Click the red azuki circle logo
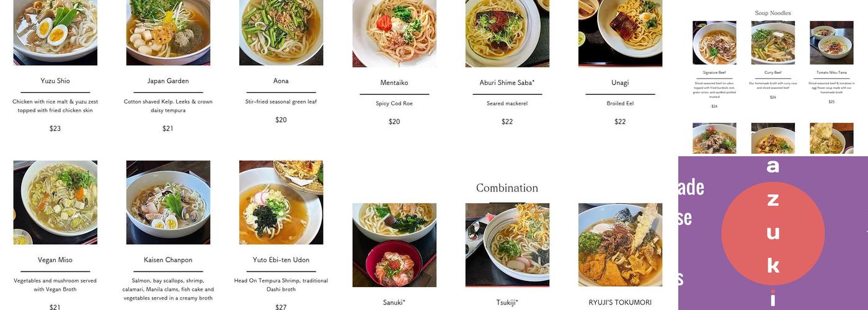 click(773, 233)
